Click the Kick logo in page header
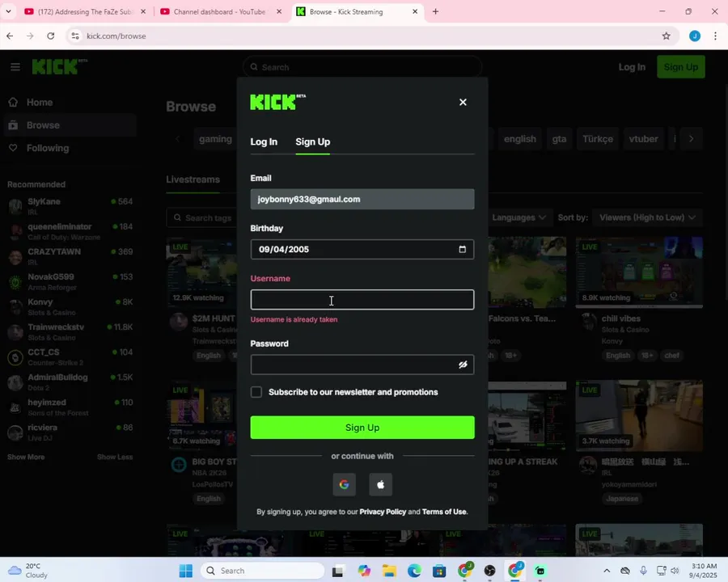The width and height of the screenshot is (728, 582). coord(59,67)
